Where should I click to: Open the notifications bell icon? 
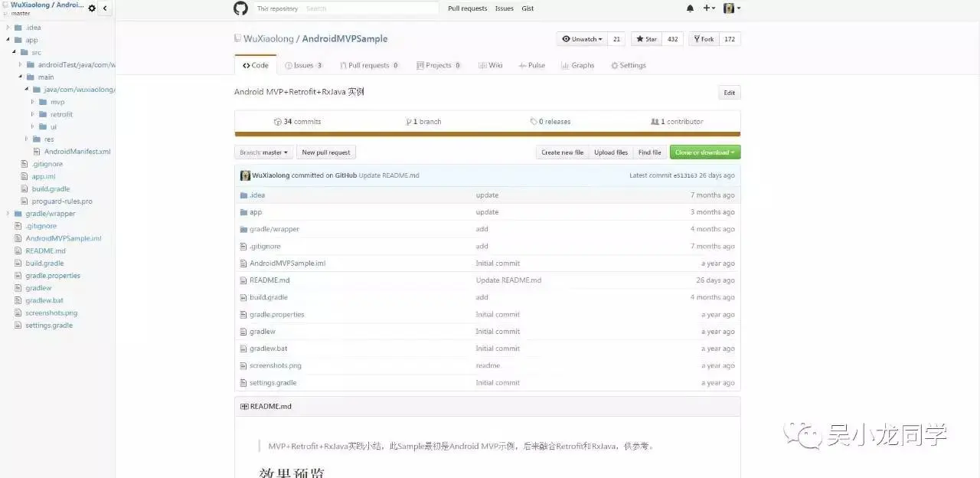pyautogui.click(x=690, y=8)
